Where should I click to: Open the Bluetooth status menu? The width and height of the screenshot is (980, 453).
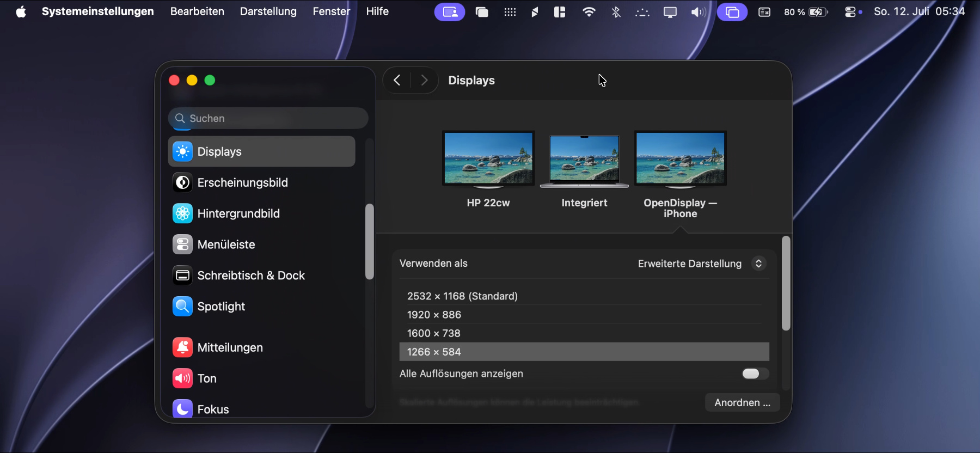tap(616, 12)
